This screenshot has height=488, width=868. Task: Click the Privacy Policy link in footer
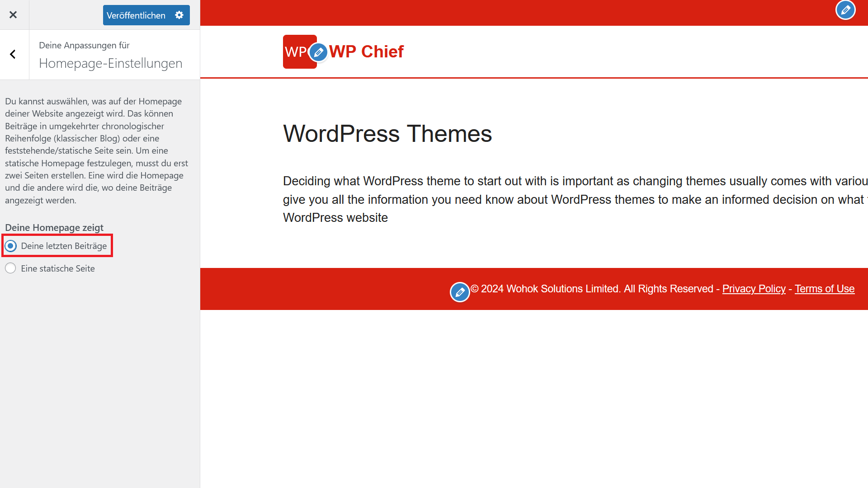coord(754,288)
